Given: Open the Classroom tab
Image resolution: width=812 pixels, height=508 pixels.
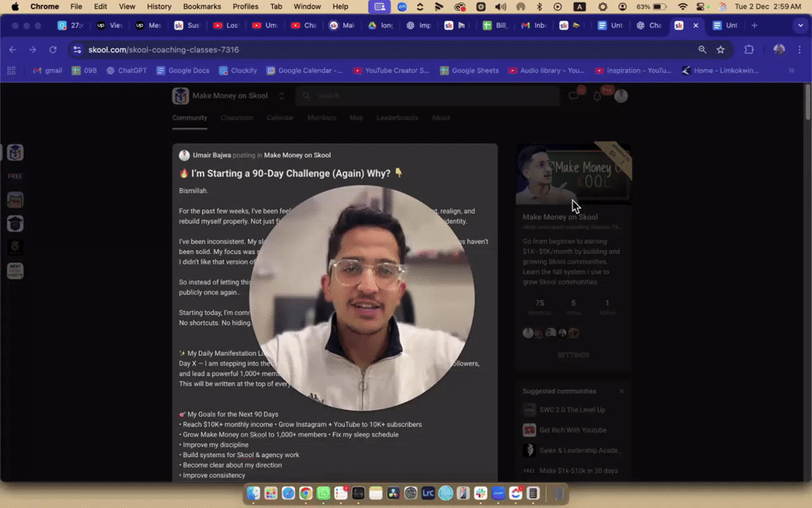Looking at the screenshot, I should click(x=236, y=117).
